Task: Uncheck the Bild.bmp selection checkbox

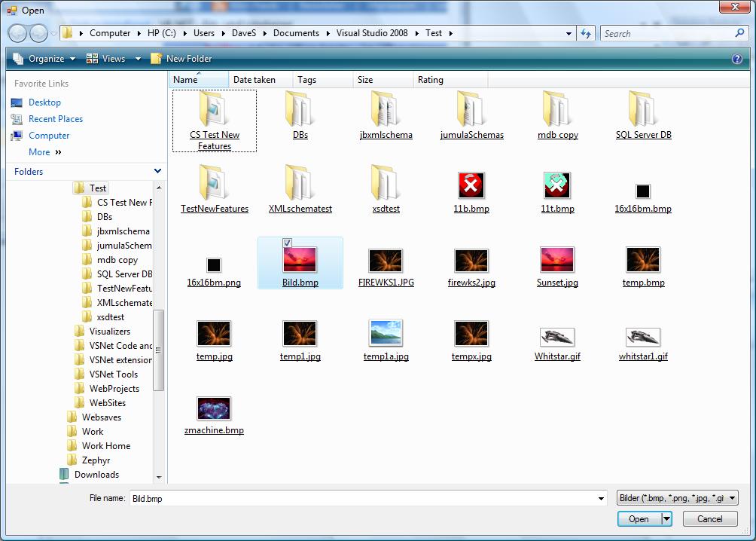Action: tap(287, 243)
